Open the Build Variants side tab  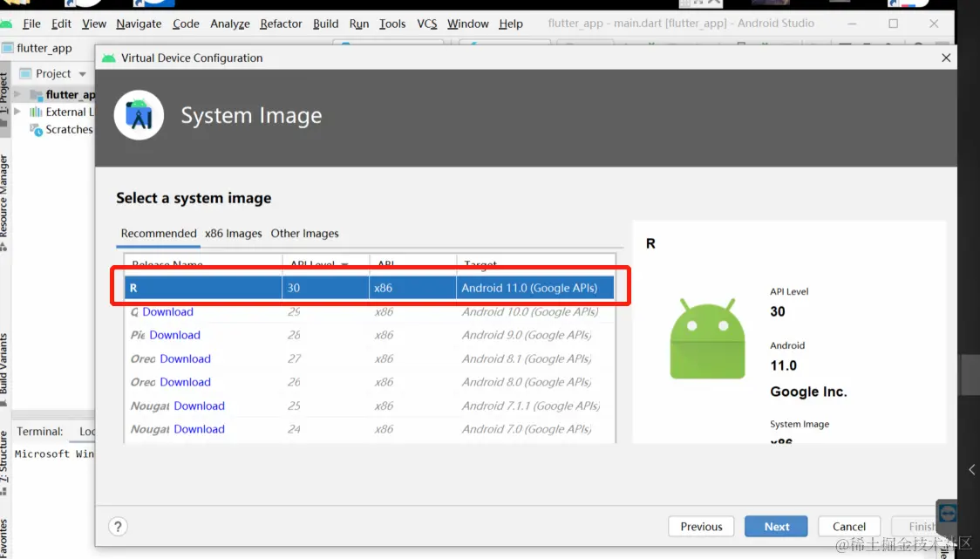(4, 369)
